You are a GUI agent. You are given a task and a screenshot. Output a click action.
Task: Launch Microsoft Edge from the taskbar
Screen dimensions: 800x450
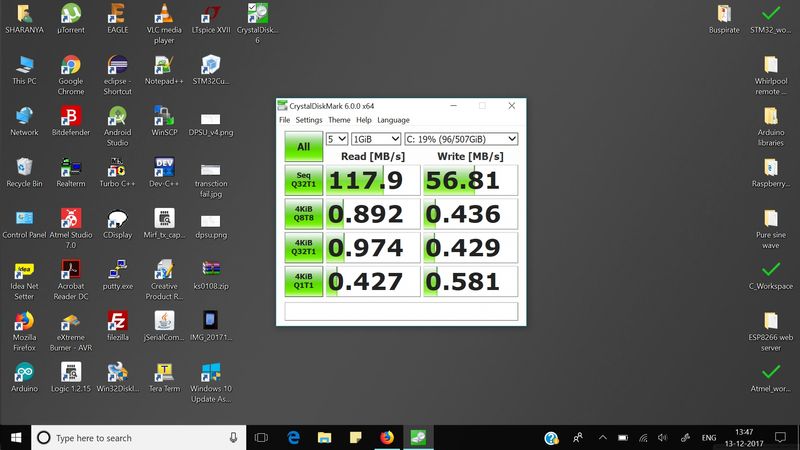[293, 437]
